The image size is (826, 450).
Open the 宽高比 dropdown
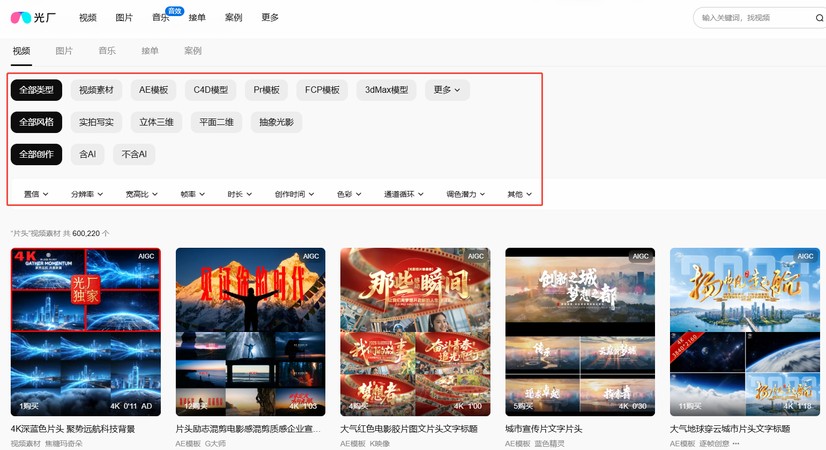(141, 194)
